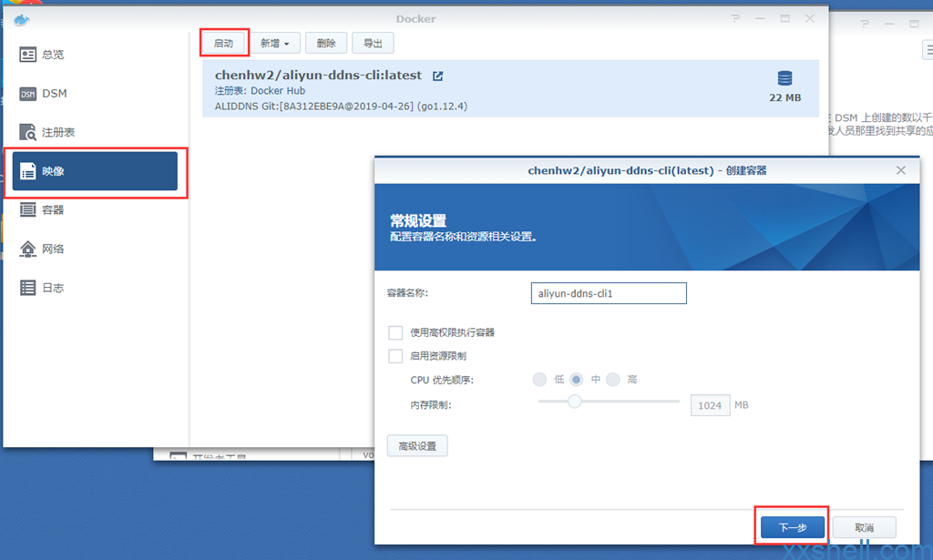This screenshot has width=933, height=560.
Task: Click the 内存限制 slider handle
Action: tap(574, 402)
